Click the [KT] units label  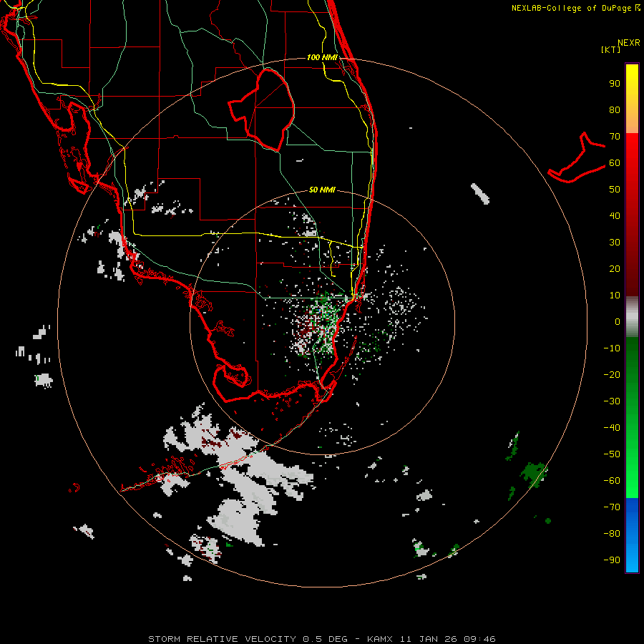pyautogui.click(x=610, y=49)
